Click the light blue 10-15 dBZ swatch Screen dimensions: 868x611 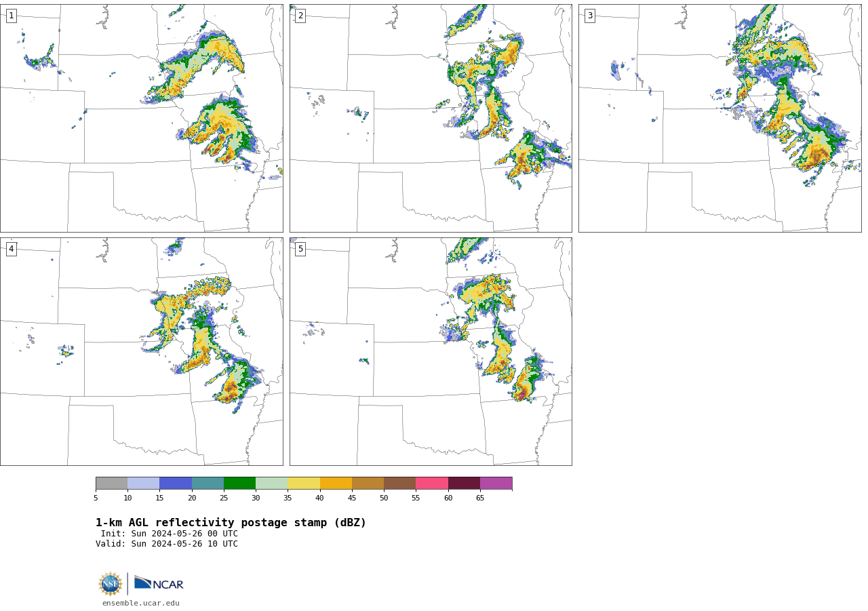coord(143,483)
